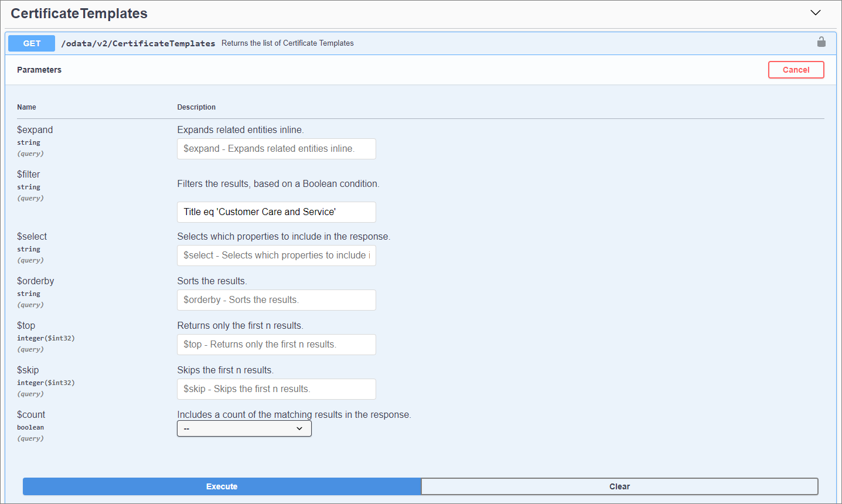Focus the $filter field containing Title eq

tap(276, 212)
